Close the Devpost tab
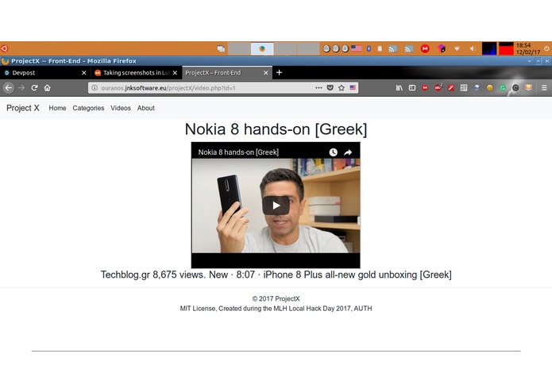This screenshot has height=392, width=552. pyautogui.click(x=83, y=73)
